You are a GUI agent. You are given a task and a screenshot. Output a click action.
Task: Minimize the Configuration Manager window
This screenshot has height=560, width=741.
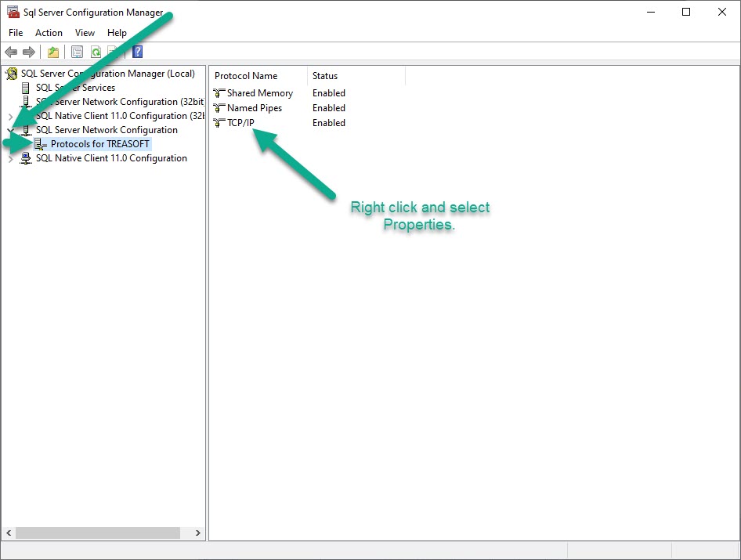[651, 12]
